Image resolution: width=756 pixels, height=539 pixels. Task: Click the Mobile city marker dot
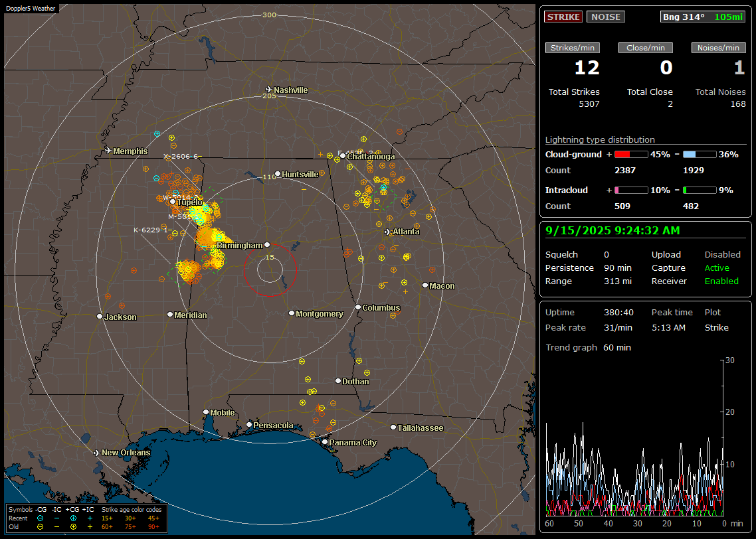(x=206, y=412)
